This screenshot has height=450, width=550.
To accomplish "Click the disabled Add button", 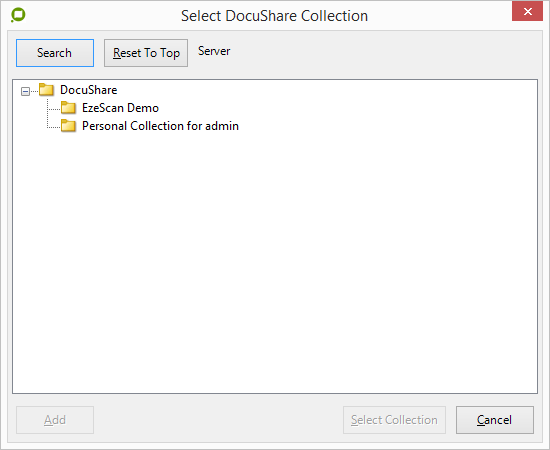I will (55, 420).
